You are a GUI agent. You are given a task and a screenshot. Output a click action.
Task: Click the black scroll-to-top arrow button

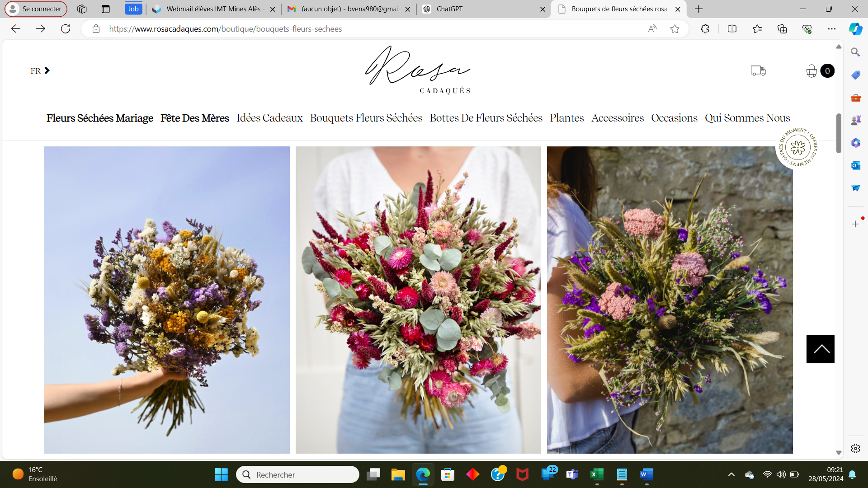coord(820,349)
